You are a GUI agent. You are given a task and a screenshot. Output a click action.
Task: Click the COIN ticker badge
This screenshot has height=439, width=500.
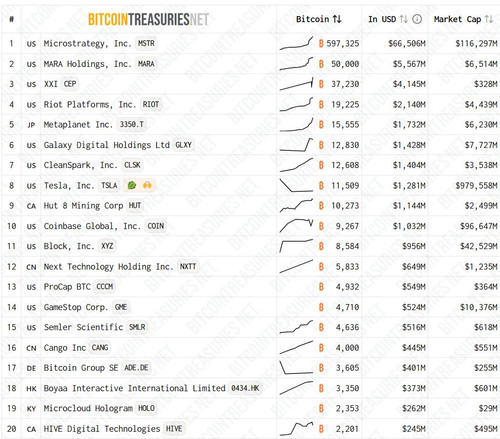[x=156, y=226]
